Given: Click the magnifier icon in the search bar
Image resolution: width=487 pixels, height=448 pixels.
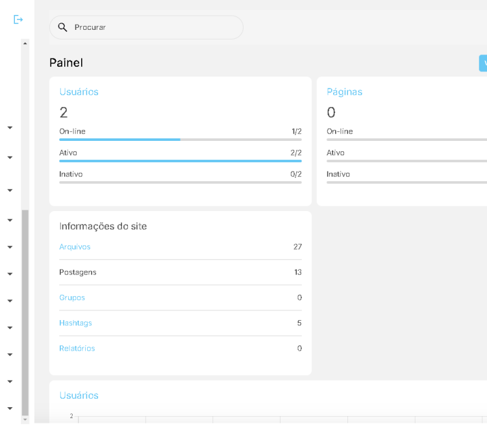Looking at the screenshot, I should tap(63, 27).
